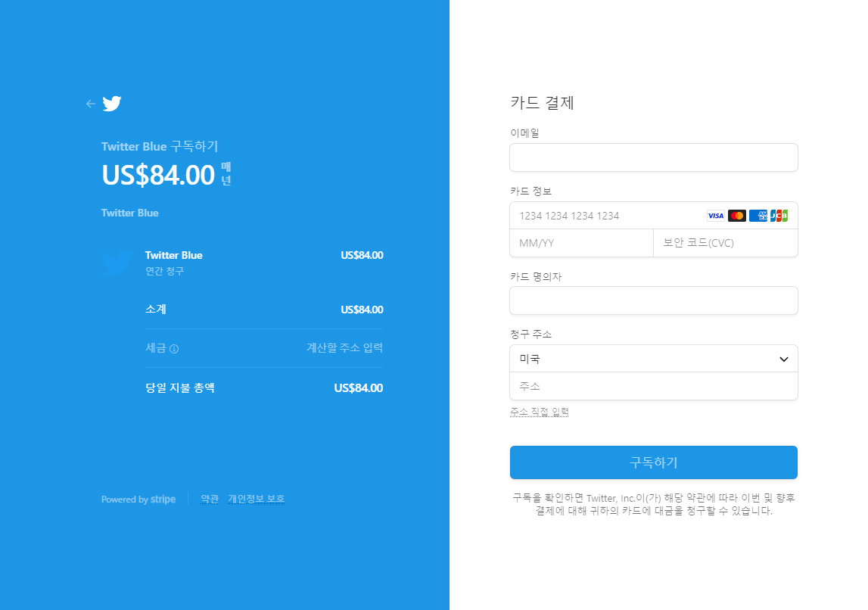Focus the security code CVC field

(725, 243)
